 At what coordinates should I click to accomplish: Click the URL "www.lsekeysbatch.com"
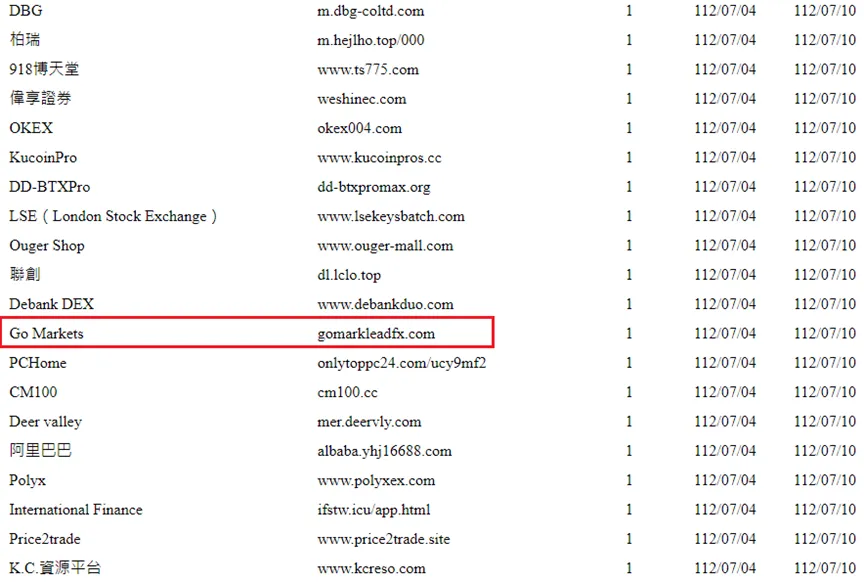coord(391,217)
